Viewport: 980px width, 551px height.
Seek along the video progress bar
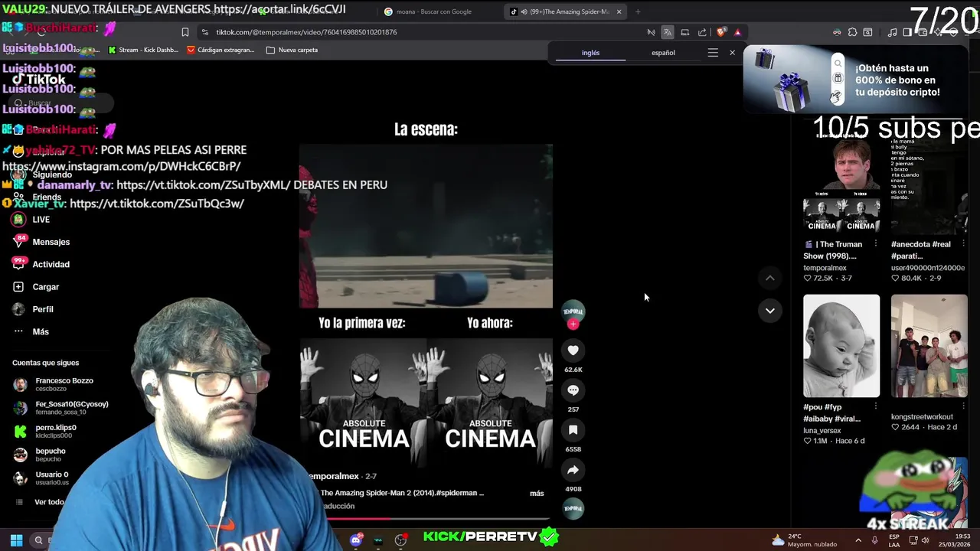[436, 518]
